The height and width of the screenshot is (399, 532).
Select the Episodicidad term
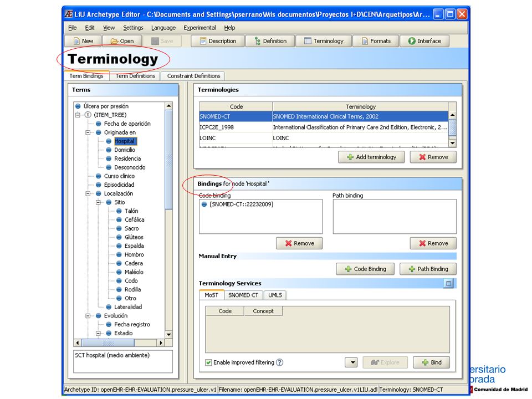[x=119, y=185]
